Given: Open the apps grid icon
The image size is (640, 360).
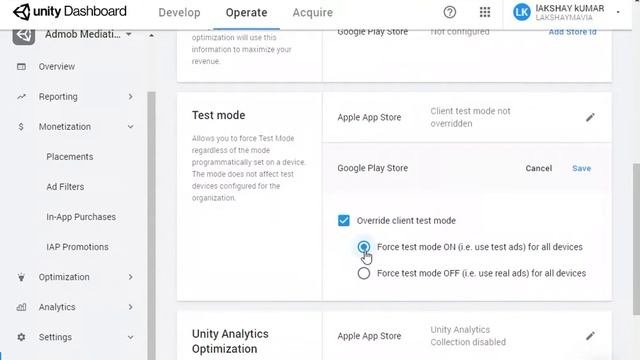Looking at the screenshot, I should coord(485,12).
